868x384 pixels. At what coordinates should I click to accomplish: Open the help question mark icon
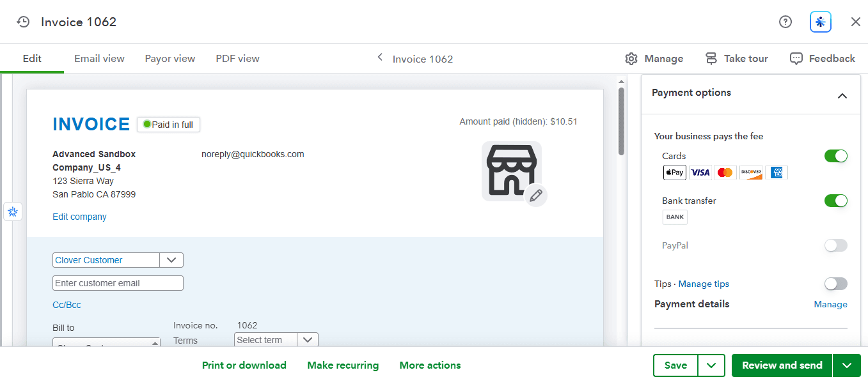pos(785,22)
